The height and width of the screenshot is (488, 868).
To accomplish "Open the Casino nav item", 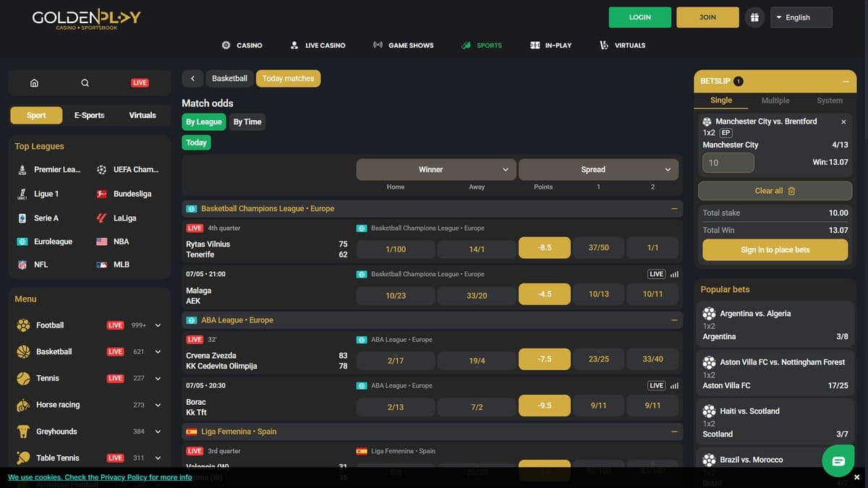I will [x=242, y=45].
